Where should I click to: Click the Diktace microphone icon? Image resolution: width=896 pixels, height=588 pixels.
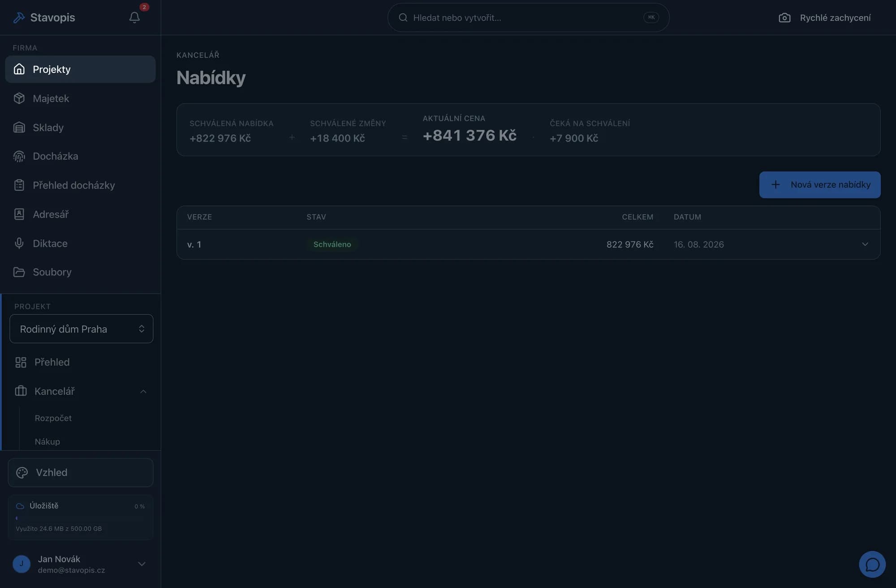point(19,243)
